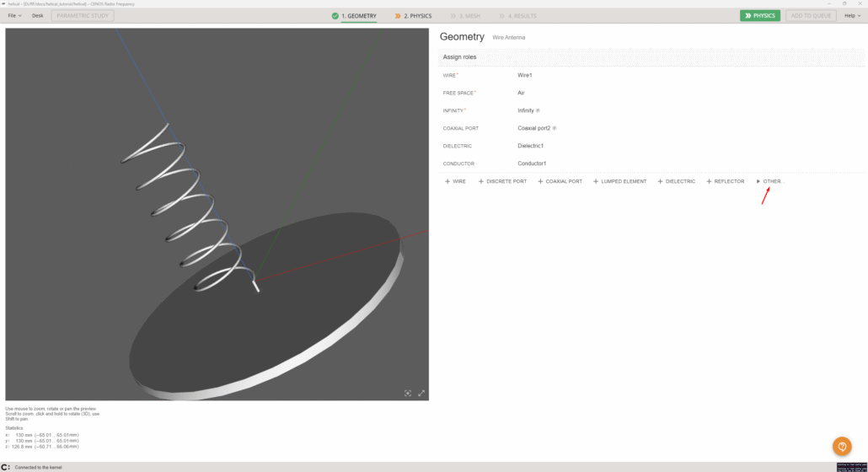Viewport: 868px width, 472px height.
Task: Expand the Other… roles list
Action: point(770,181)
